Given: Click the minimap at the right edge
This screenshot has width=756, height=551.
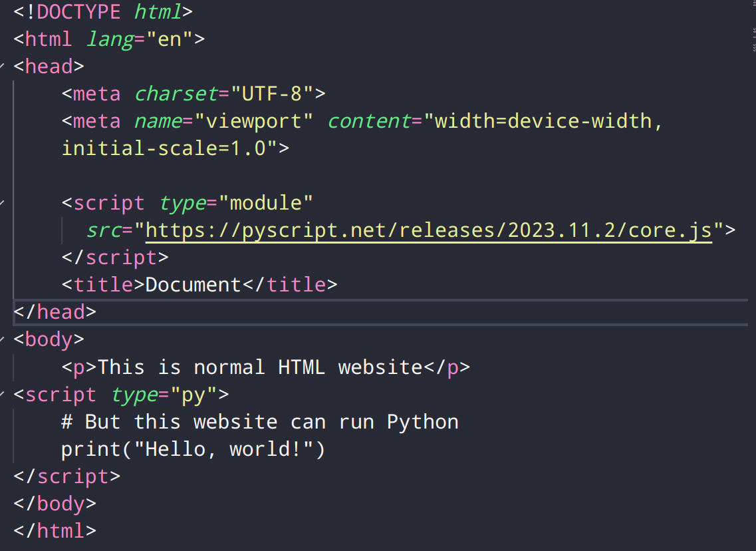Looking at the screenshot, I should pos(753,40).
